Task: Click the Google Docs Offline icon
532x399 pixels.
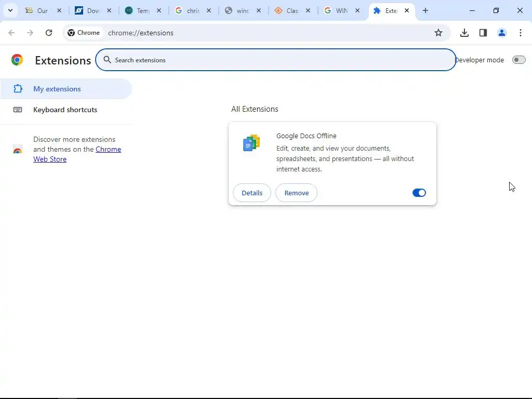Action: pos(251,143)
